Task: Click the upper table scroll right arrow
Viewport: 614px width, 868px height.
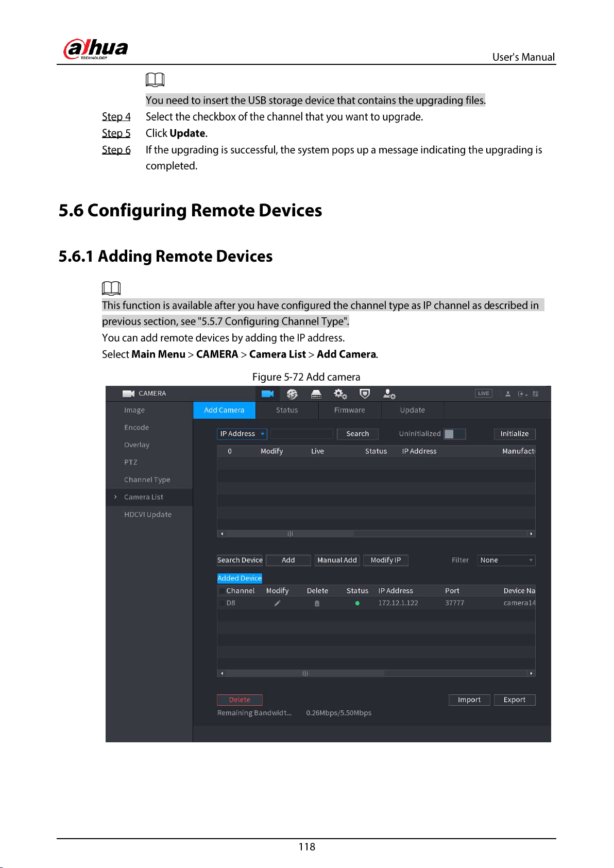Action: (531, 534)
